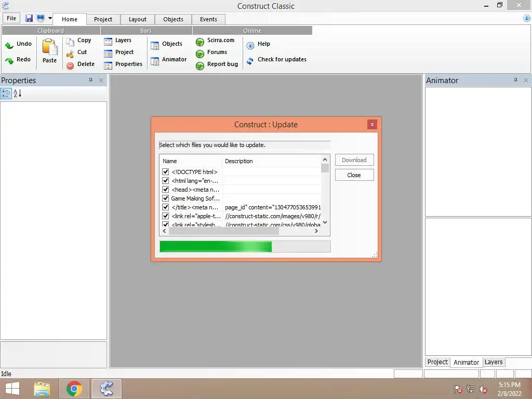
Task: Open Report bug globe icon
Action: [x=200, y=65]
